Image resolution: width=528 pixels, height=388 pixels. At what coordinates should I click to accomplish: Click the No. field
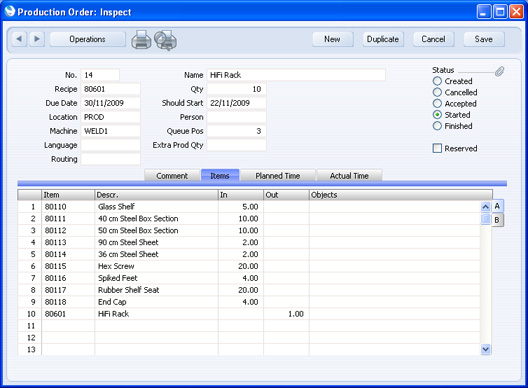click(x=100, y=75)
